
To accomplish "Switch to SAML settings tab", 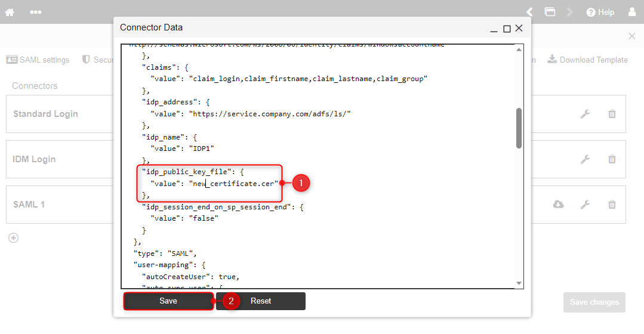I will (38, 60).
